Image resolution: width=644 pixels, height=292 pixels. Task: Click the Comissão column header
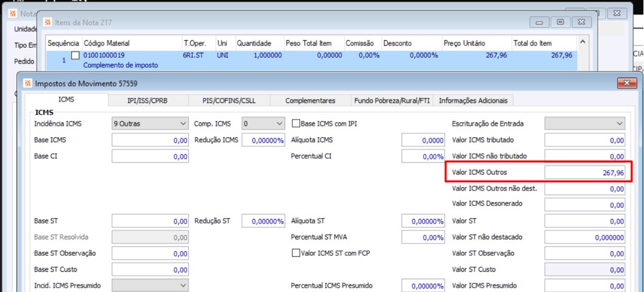362,43
